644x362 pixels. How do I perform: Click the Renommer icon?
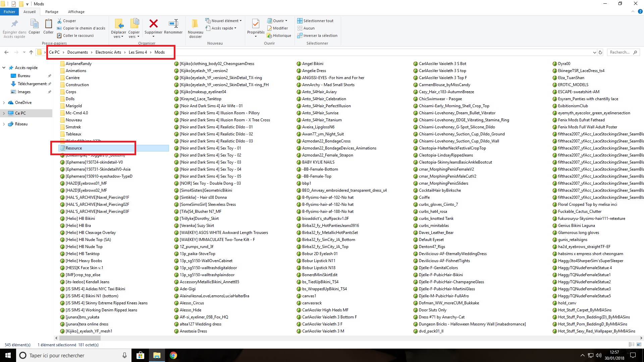pyautogui.click(x=173, y=24)
